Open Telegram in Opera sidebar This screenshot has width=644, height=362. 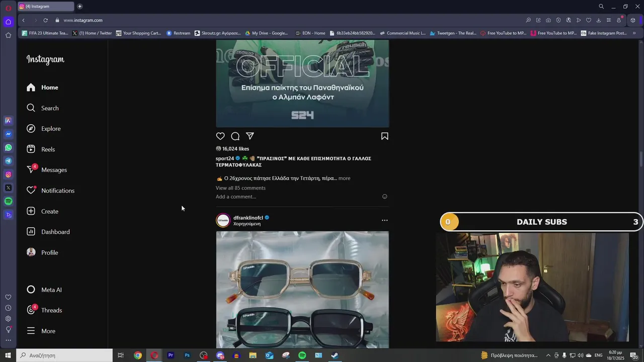8,161
